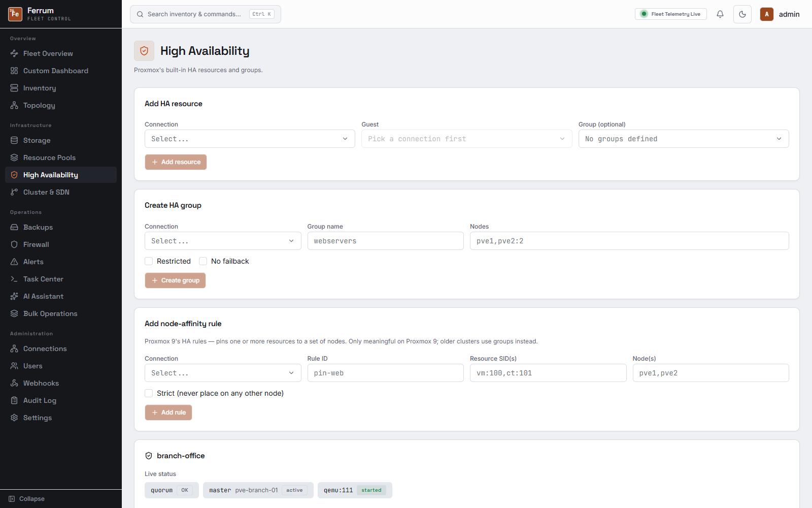Click the Backups sidebar icon

(x=14, y=227)
